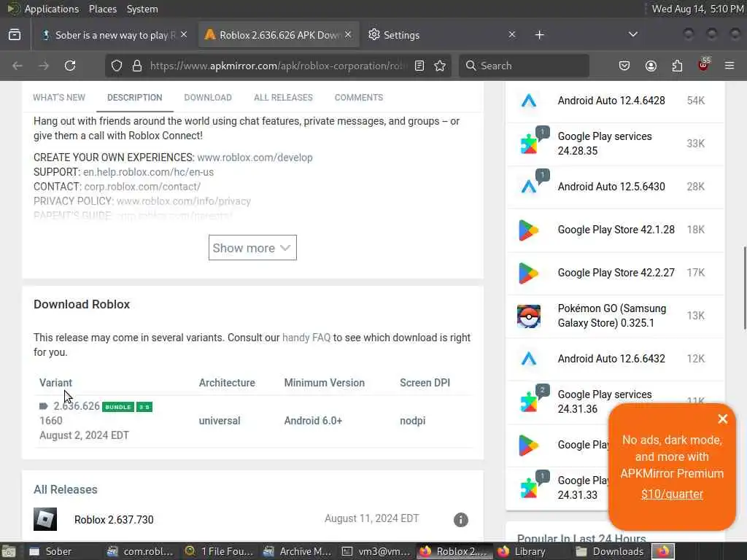Image resolution: width=747 pixels, height=560 pixels.
Task: Open the $10/quarter premium link
Action: [672, 494]
